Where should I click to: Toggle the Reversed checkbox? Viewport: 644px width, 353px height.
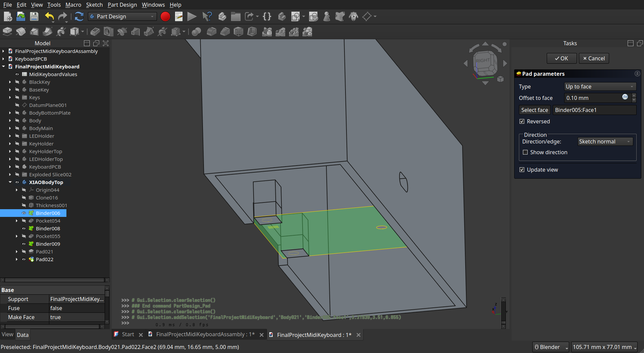click(x=522, y=121)
